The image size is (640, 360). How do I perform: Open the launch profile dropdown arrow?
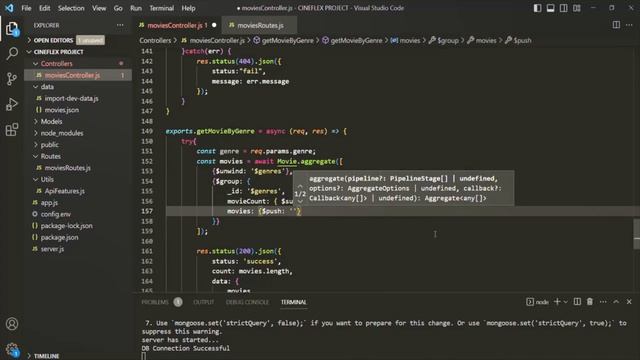[x=565, y=302]
